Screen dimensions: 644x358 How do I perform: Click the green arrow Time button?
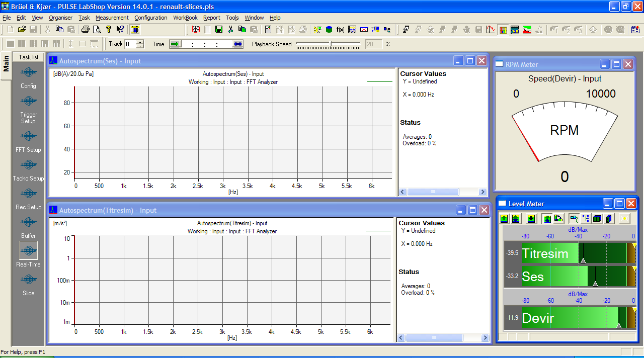175,44
